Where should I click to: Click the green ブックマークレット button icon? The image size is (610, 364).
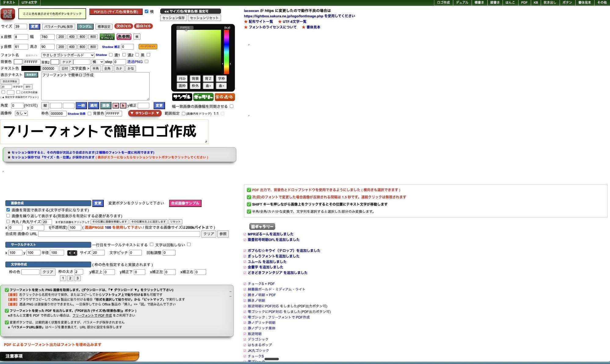(107, 37)
